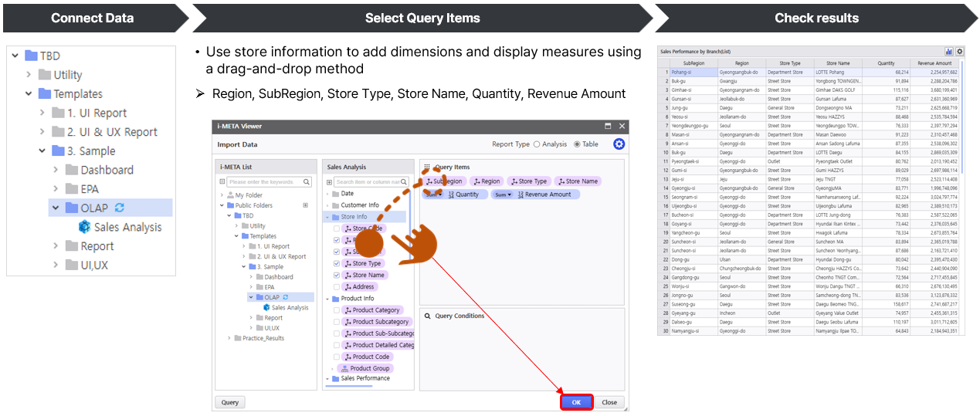The image size is (980, 416).
Task: Open Sum dropdown on Revenue Amount item
Action: tap(502, 194)
